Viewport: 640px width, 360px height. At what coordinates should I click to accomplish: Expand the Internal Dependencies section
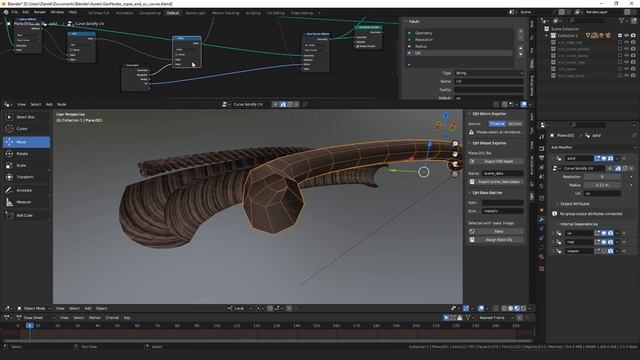tap(578, 224)
